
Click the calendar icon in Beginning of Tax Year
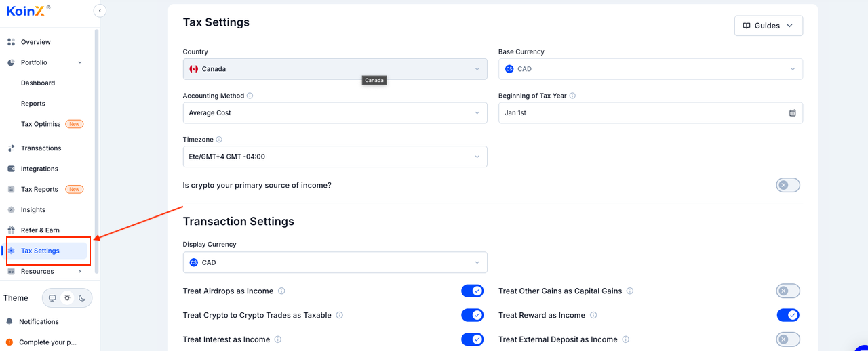point(792,113)
